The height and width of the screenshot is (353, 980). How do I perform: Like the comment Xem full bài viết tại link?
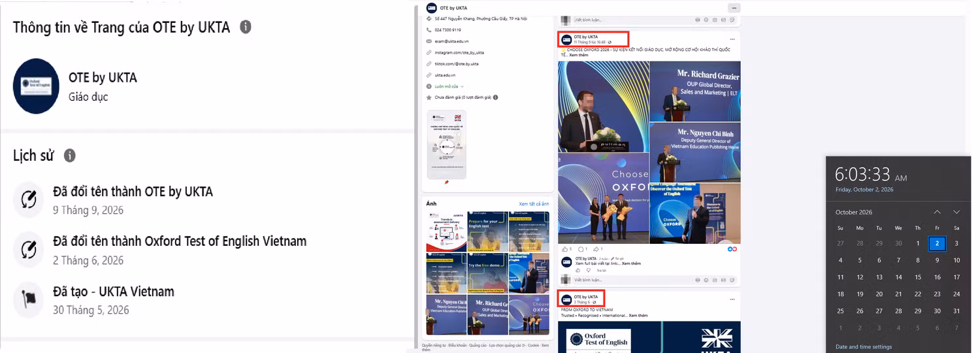(x=578, y=270)
